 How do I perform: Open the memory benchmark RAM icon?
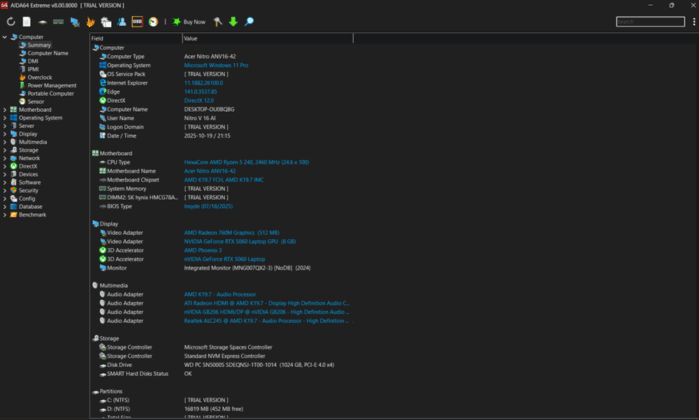[58, 21]
